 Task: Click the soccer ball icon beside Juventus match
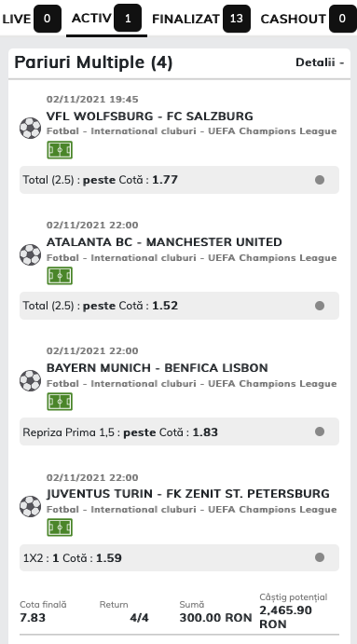coord(31,506)
